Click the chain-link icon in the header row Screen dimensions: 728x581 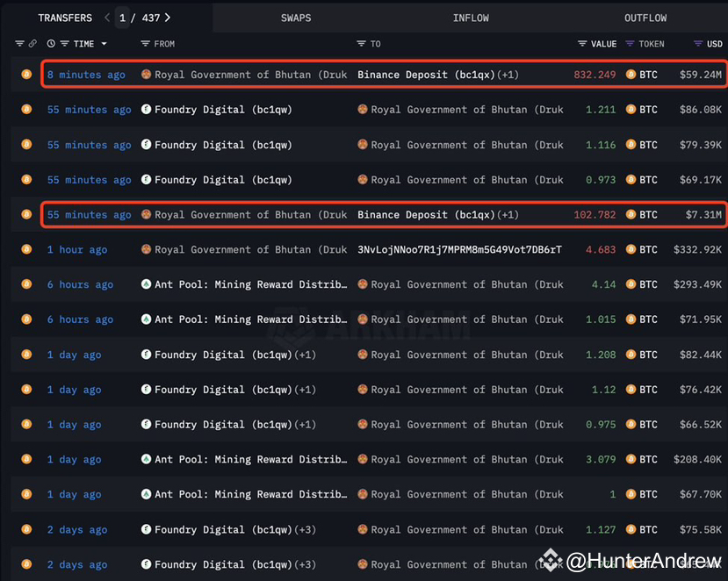coord(32,43)
